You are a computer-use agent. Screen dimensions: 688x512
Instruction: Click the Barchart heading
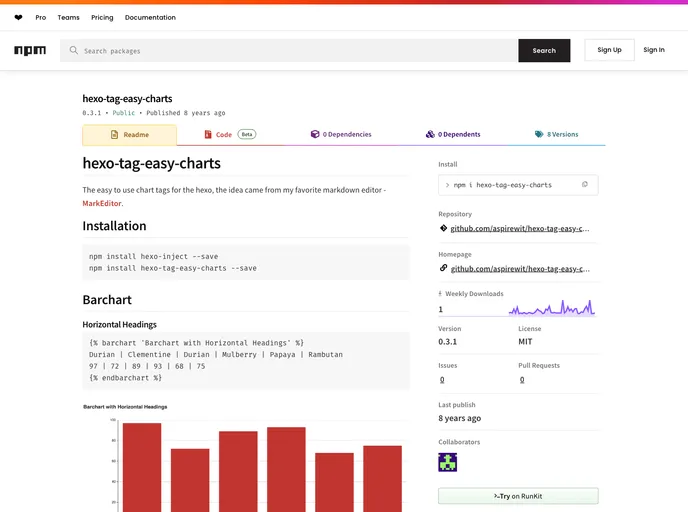(107, 300)
